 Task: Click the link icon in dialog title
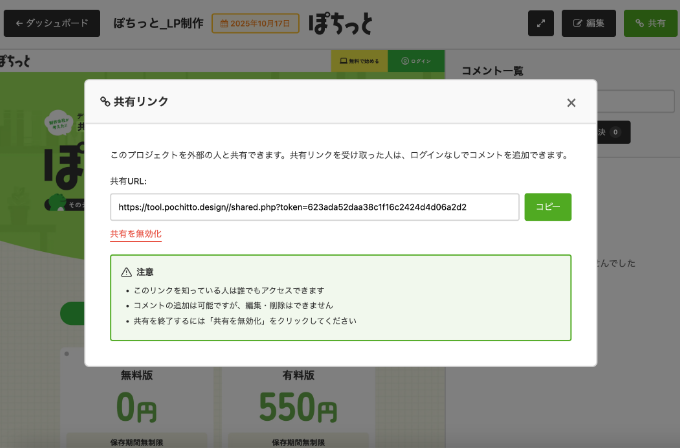pyautogui.click(x=104, y=102)
